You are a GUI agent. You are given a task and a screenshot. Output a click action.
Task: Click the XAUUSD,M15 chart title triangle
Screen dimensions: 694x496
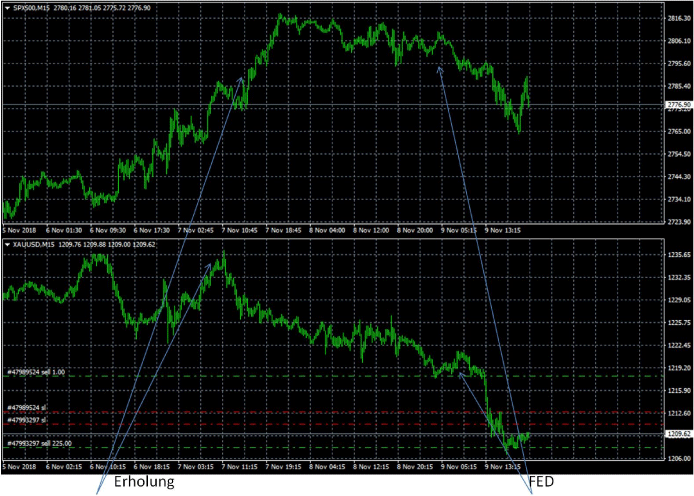tap(8, 243)
